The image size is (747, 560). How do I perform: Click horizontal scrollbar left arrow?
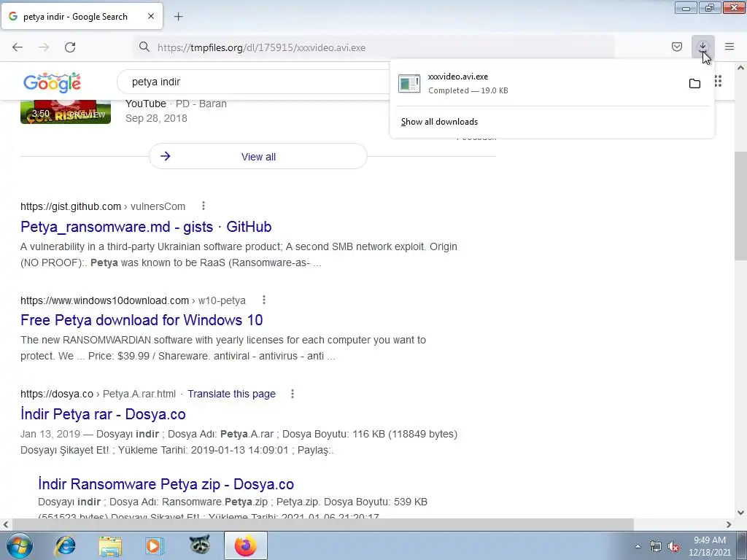5,524
